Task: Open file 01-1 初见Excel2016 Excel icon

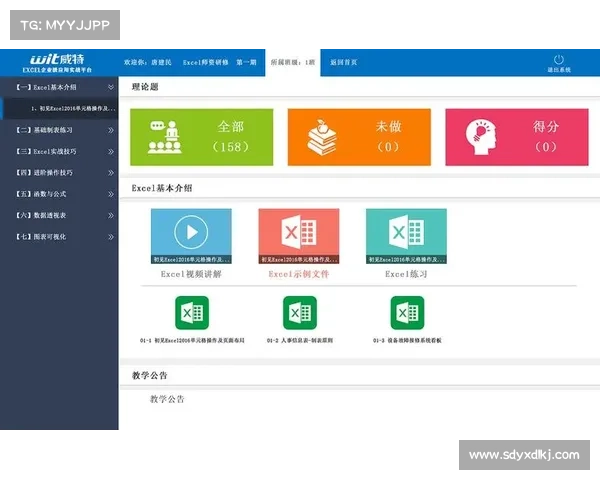Action: pyautogui.click(x=192, y=313)
